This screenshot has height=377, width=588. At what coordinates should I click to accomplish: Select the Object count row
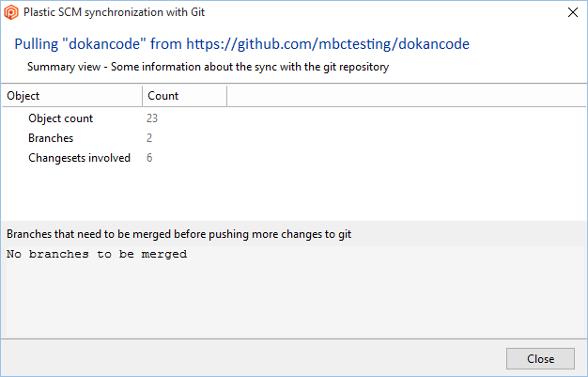tap(294, 118)
